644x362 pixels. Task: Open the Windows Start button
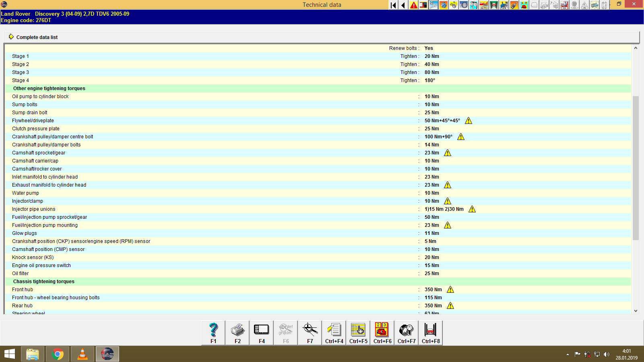click(10, 354)
